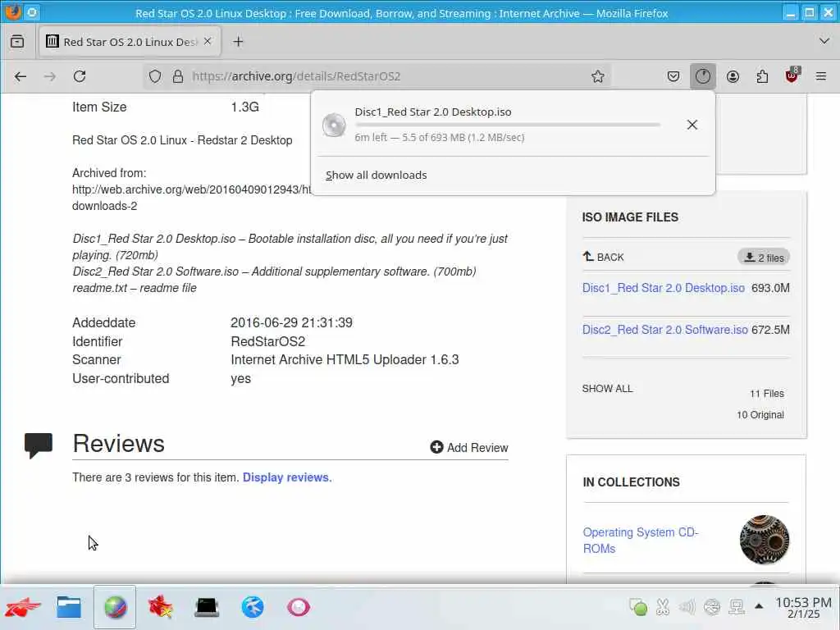This screenshot has height=630, width=840.
Task: Go BACK in ISO image files panel
Action: 603,257
